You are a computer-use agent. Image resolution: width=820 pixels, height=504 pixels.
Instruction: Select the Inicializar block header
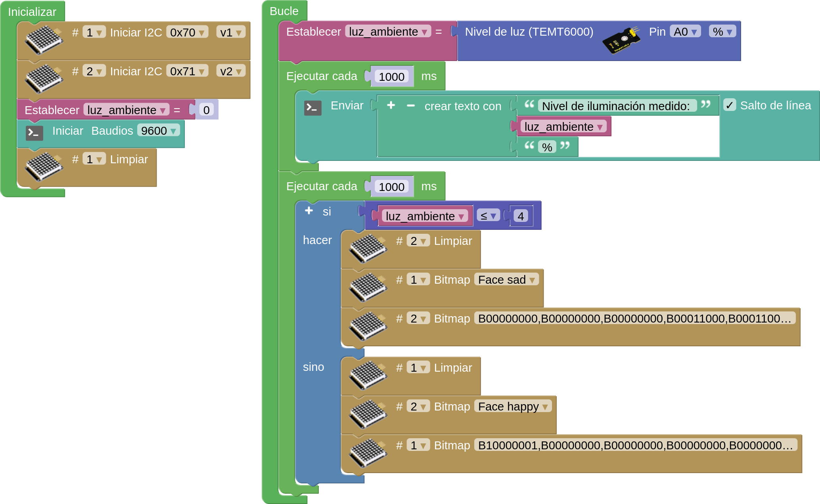point(32,11)
